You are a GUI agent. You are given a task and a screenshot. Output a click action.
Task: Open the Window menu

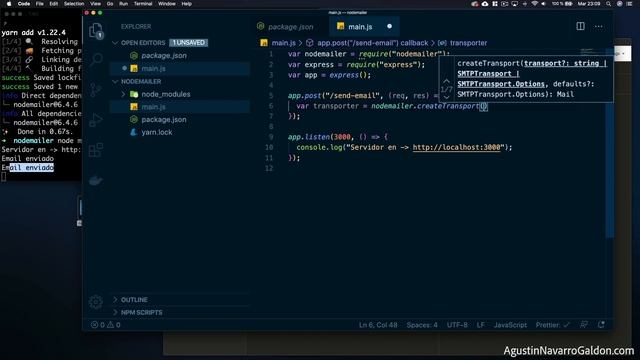(x=167, y=4)
